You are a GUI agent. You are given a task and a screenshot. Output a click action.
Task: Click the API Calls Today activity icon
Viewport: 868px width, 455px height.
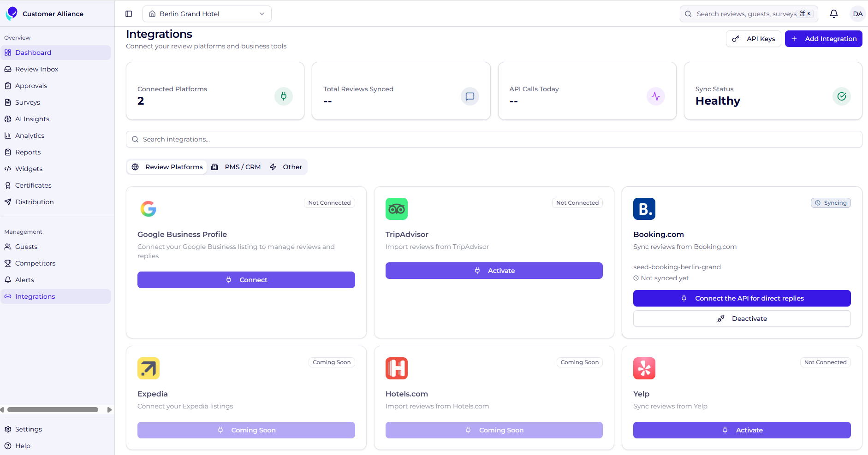click(x=656, y=96)
